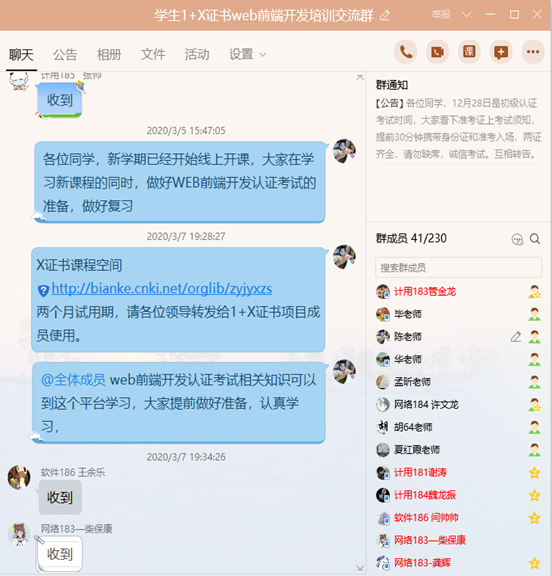Click the edit group name pencil icon

coord(385,15)
